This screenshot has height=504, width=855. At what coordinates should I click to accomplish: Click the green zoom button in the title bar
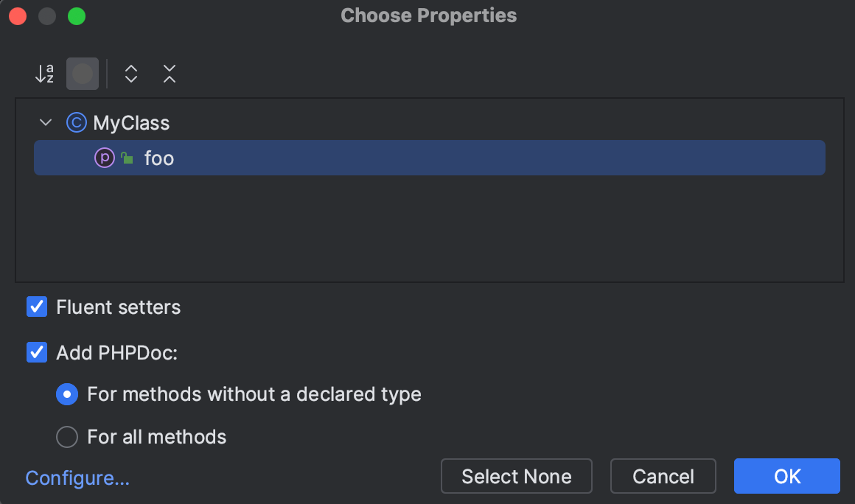pyautogui.click(x=76, y=15)
